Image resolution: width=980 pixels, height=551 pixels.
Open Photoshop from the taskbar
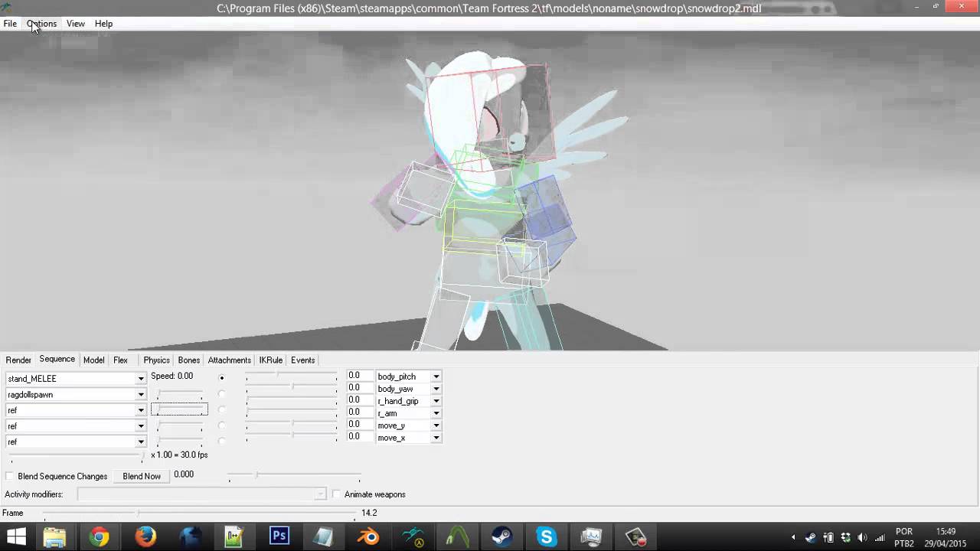click(279, 537)
